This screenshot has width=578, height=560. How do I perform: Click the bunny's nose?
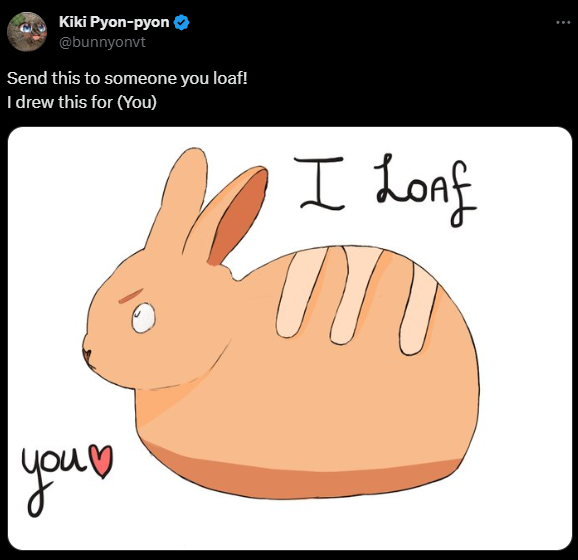87,356
